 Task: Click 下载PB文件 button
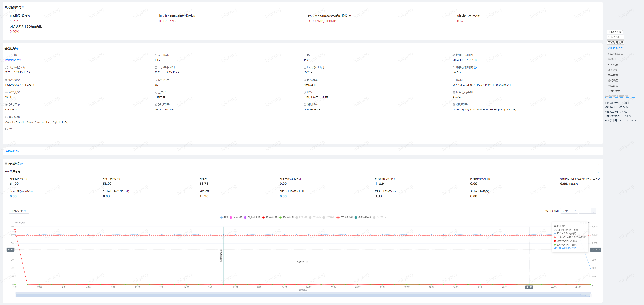tap(614, 32)
